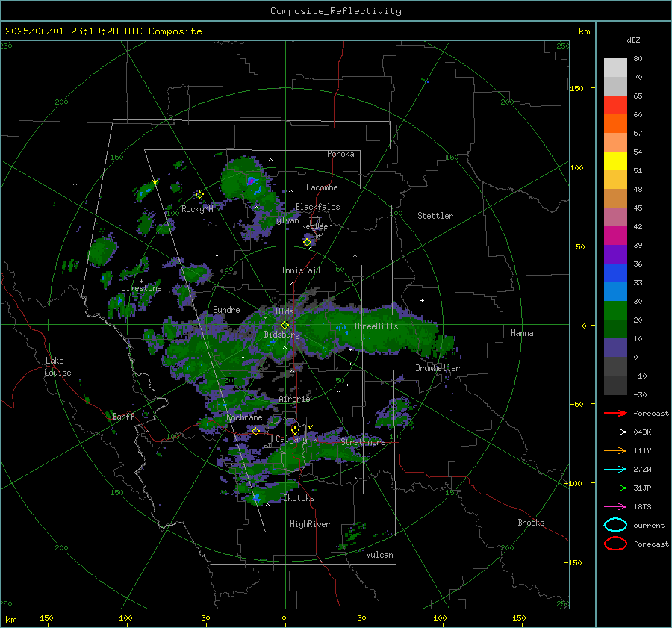Click the purple 0 dBZ color swatch
672x628 pixels.
coord(615,348)
